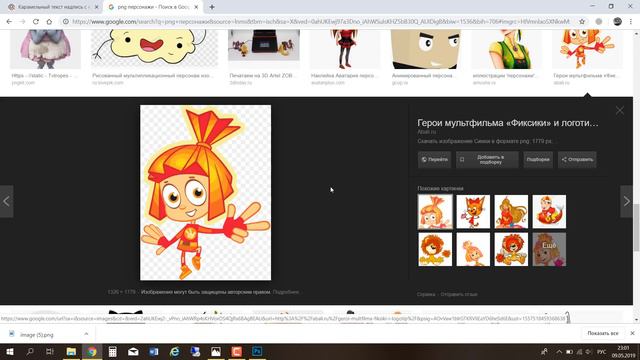This screenshot has height=360, width=640.
Task: Click the РУС language indicator
Action: (601, 352)
